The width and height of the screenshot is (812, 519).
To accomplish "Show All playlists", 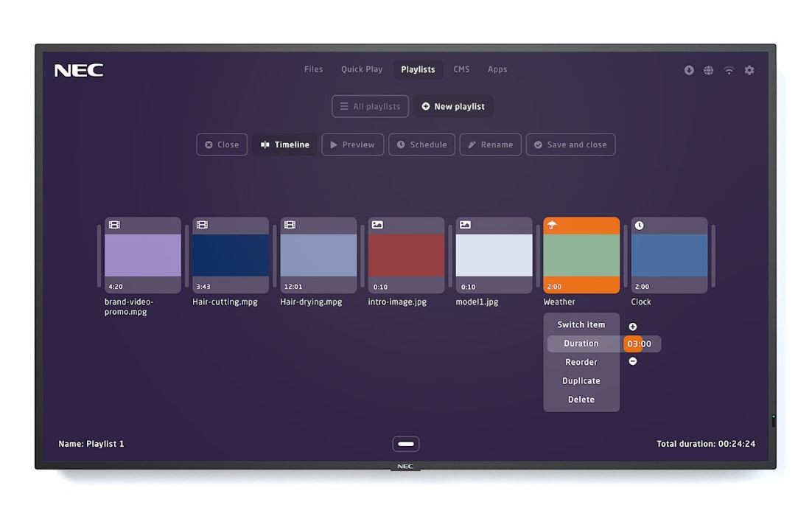I will coord(371,106).
